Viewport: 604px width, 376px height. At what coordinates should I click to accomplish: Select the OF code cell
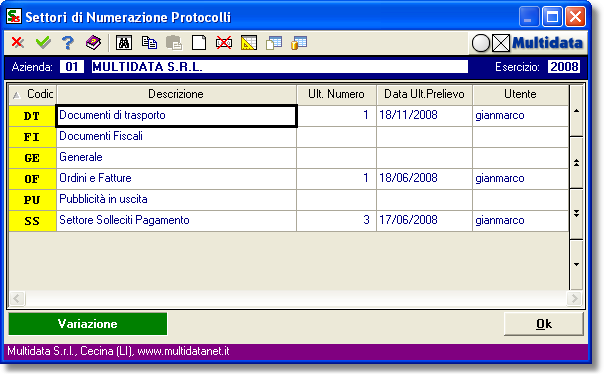pyautogui.click(x=32, y=179)
